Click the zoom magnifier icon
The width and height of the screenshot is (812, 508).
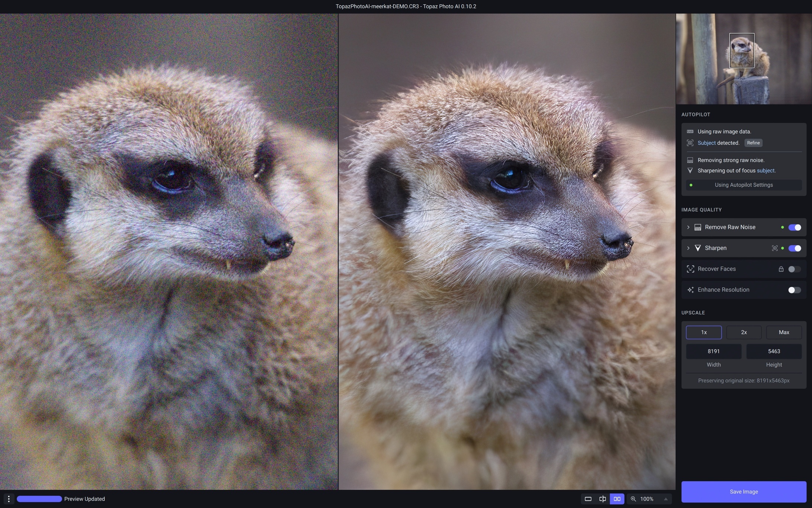pos(633,499)
